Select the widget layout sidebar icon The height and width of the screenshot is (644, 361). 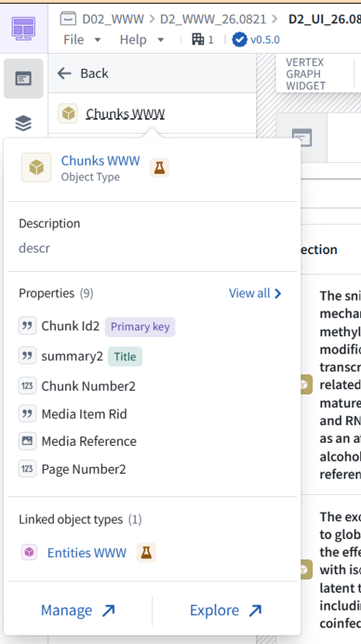pos(23,78)
